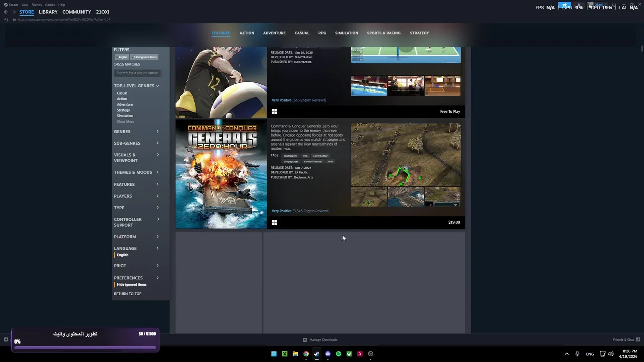Uncheck English language filter
This screenshot has width=644, height=362.
(122, 255)
